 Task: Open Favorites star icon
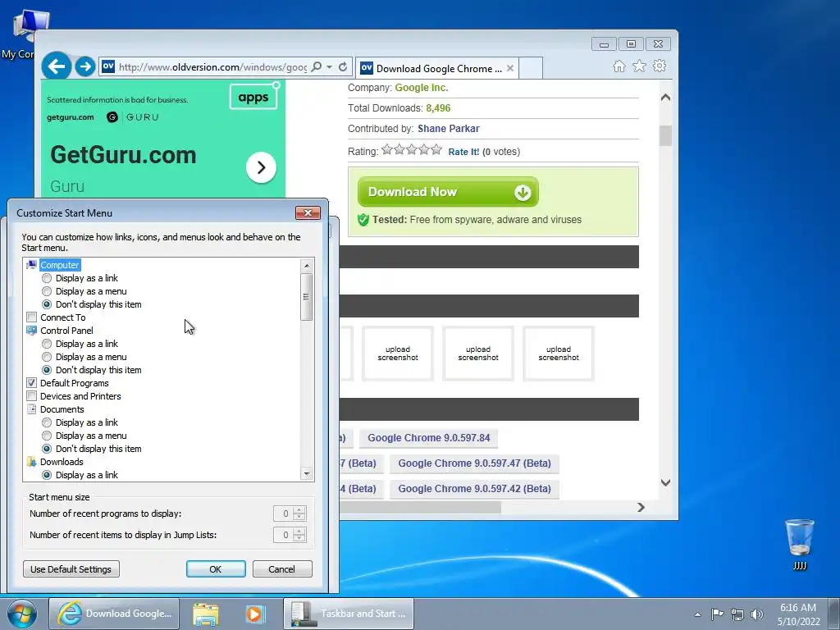click(x=639, y=66)
